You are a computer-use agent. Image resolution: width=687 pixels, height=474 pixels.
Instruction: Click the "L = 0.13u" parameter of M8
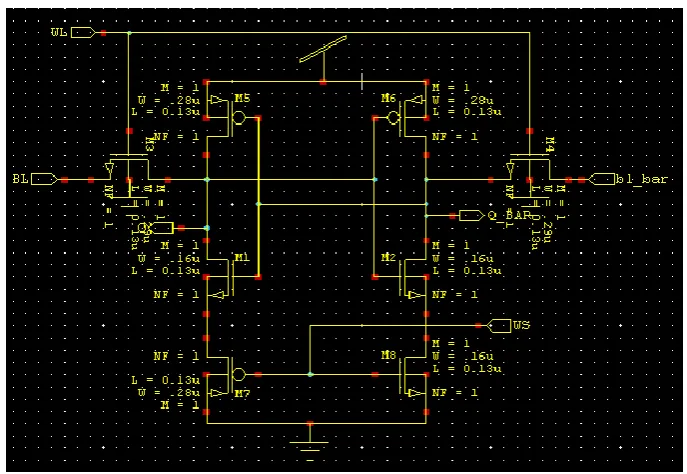point(467,368)
